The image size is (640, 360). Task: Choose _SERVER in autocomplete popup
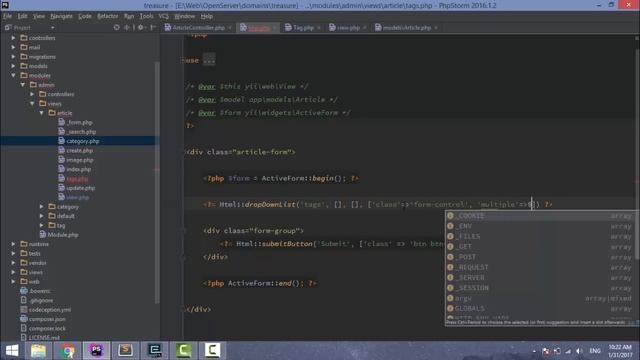(539, 278)
